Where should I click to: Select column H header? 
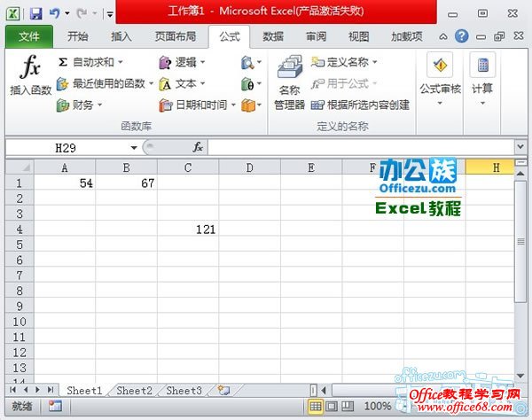(x=489, y=167)
